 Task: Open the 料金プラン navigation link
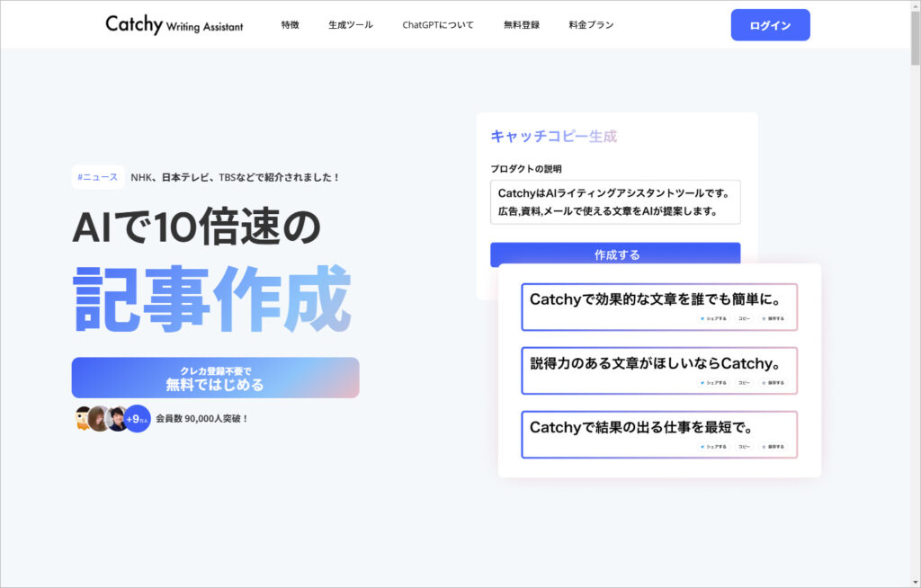pos(591,24)
